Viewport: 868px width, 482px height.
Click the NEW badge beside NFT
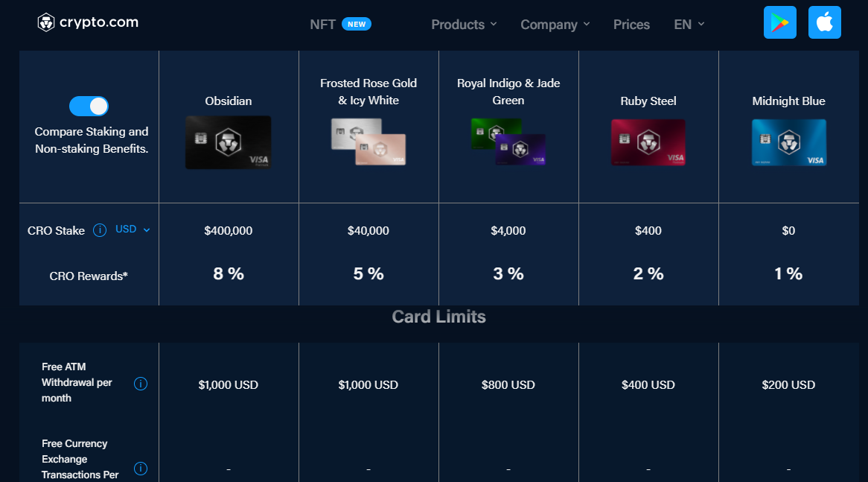[x=357, y=24]
